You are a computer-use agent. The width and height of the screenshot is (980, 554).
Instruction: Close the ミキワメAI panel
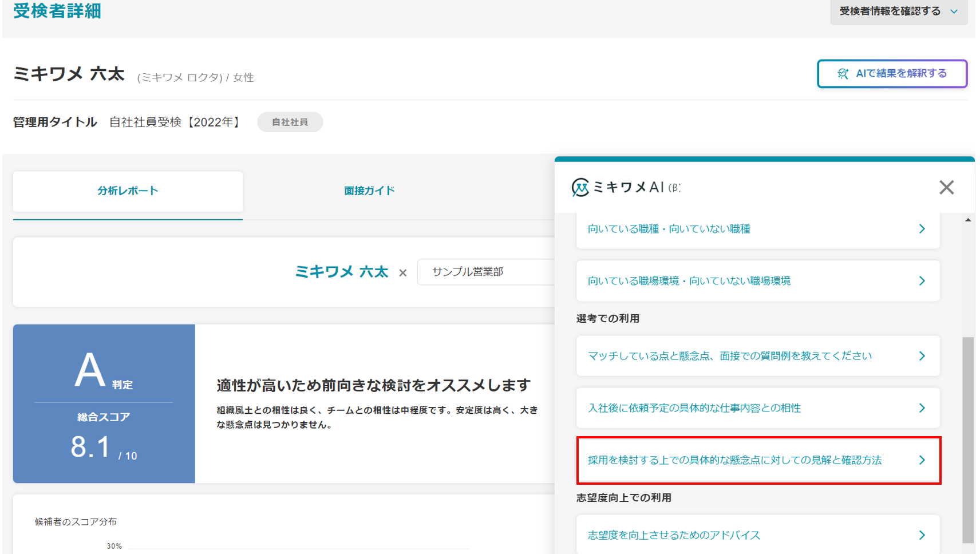tap(946, 187)
